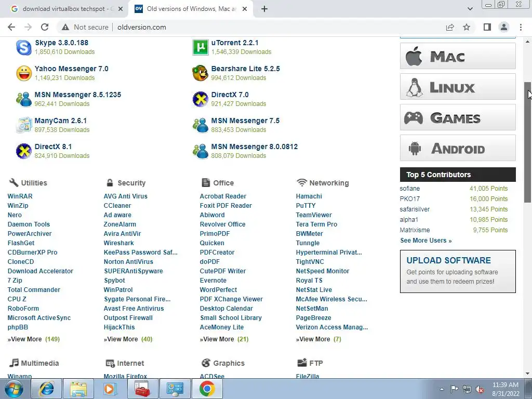Viewport: 532px width, 399px height.
Task: View More Networking (7) link
Action: [x=318, y=339]
